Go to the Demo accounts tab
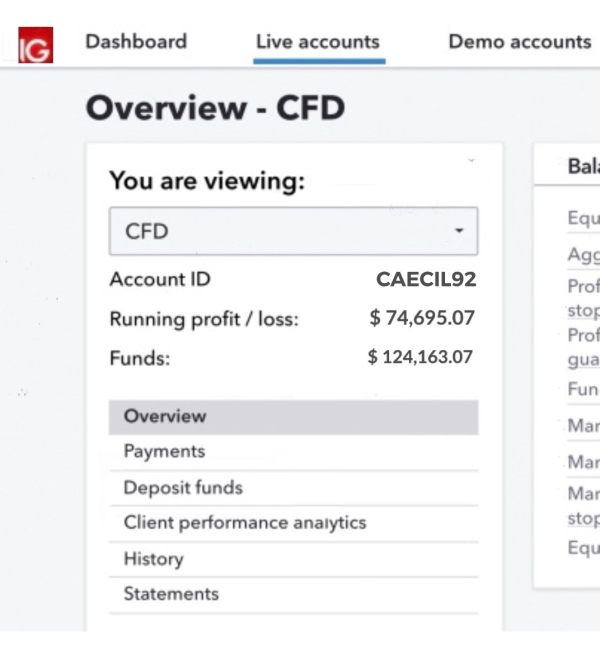The image size is (600, 655). [x=519, y=42]
